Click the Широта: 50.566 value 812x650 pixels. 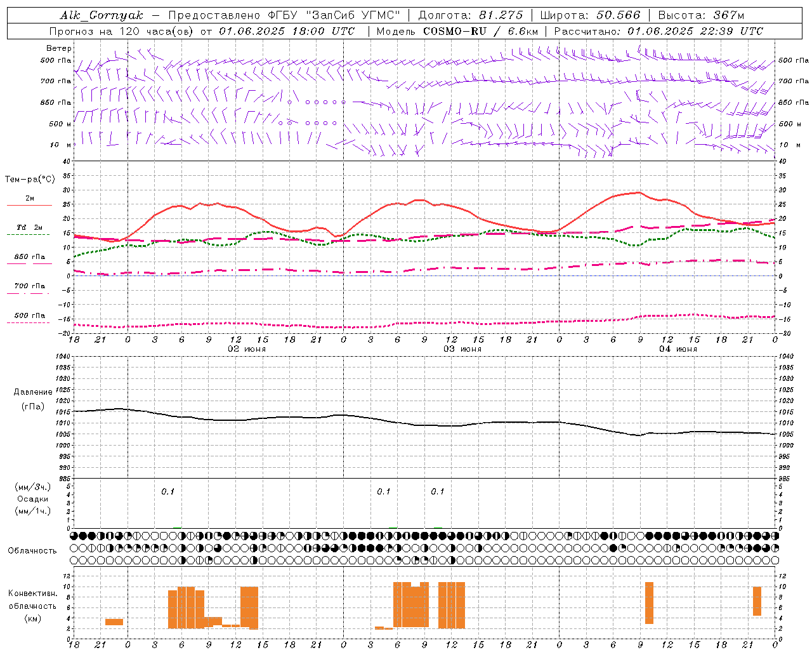[591, 15]
